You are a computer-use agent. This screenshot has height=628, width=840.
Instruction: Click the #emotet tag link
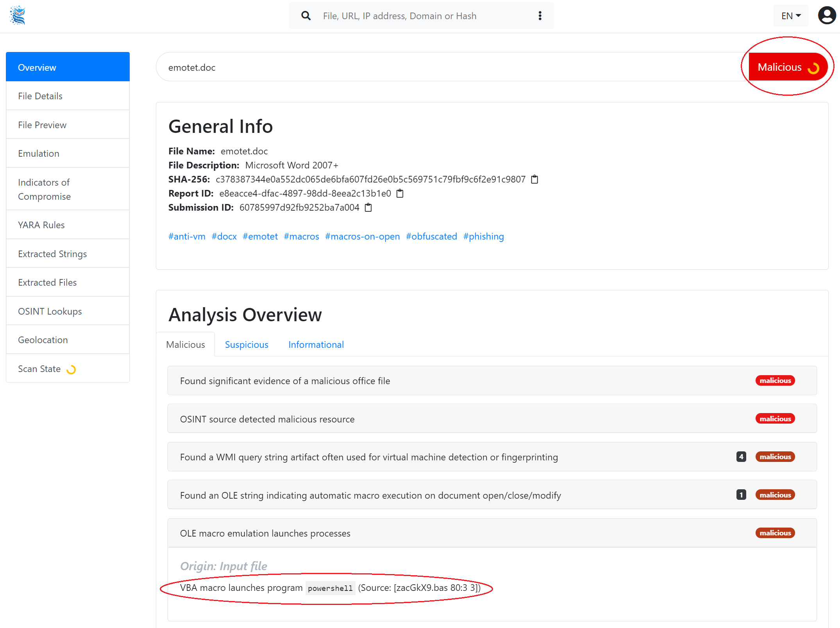[x=260, y=236]
